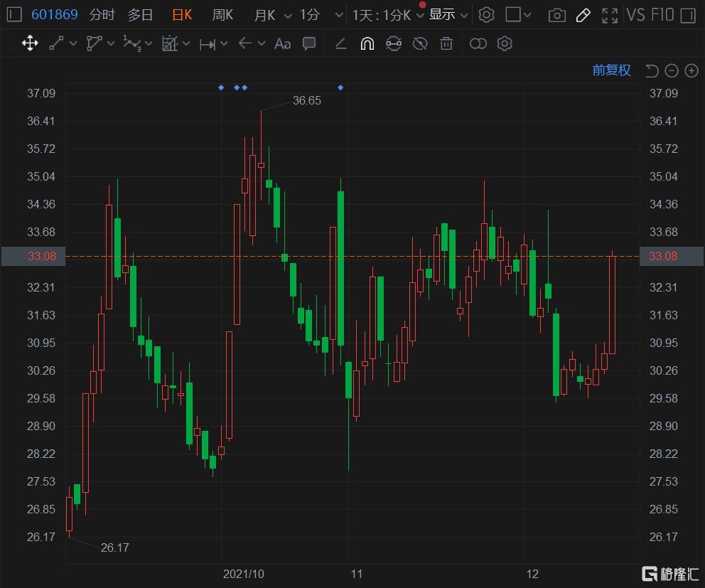This screenshot has height=588, width=705.
Task: Choose the Aa text annotation tool
Action: [x=282, y=44]
